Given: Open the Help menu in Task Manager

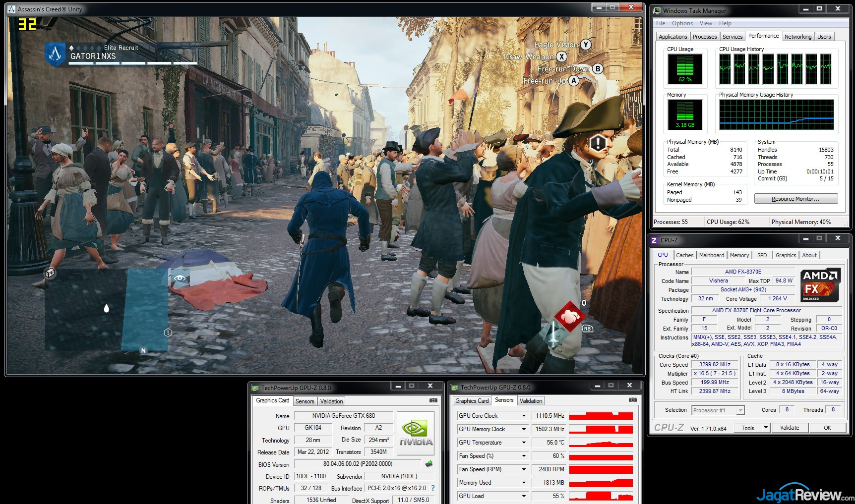Looking at the screenshot, I should coord(725,23).
